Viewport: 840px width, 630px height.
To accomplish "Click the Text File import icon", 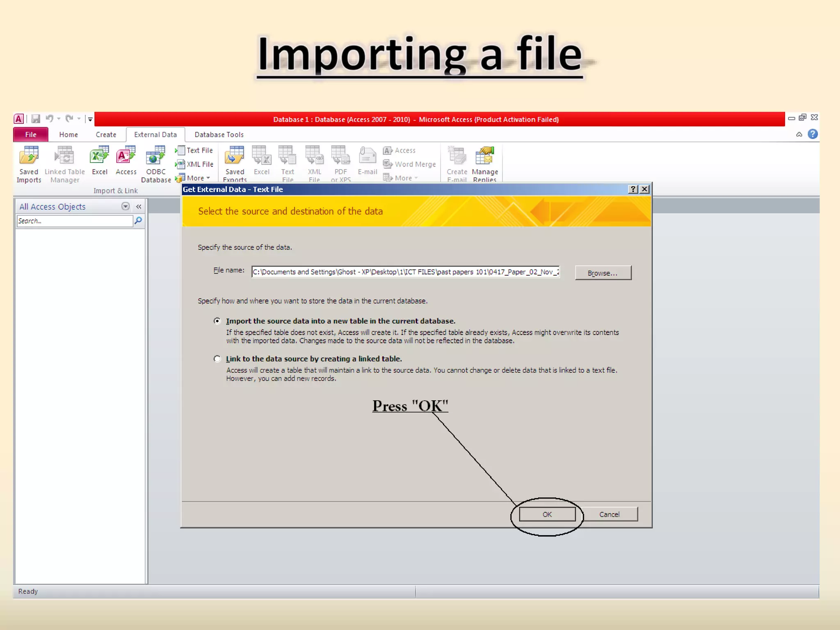I will [x=194, y=151].
